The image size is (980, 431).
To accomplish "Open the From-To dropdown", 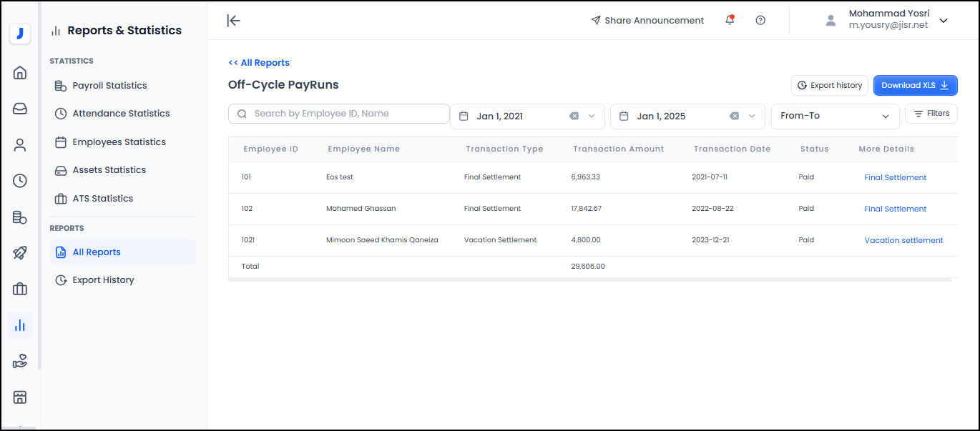I will click(835, 117).
